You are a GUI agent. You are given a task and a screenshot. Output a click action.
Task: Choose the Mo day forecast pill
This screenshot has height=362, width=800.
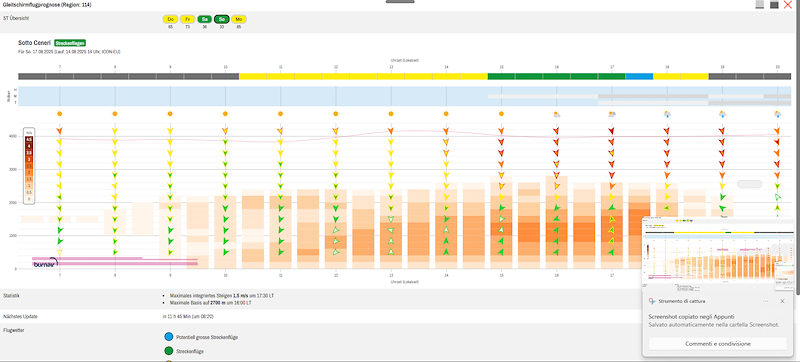pyautogui.click(x=239, y=19)
